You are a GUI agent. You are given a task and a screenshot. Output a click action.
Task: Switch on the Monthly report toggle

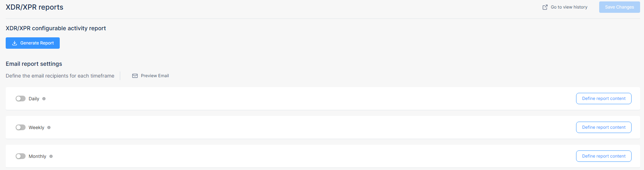pyautogui.click(x=21, y=156)
